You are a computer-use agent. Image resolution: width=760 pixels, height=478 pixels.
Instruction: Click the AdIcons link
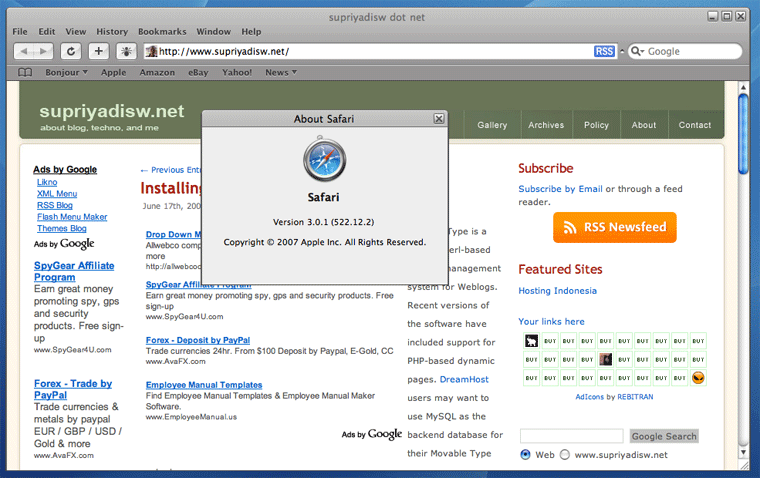click(x=589, y=397)
